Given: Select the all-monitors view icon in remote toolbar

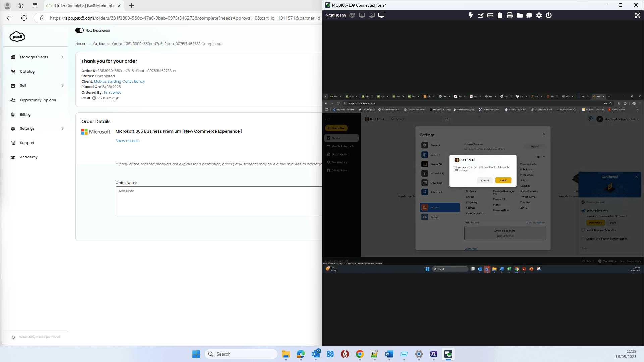Looking at the screenshot, I should click(352, 15).
